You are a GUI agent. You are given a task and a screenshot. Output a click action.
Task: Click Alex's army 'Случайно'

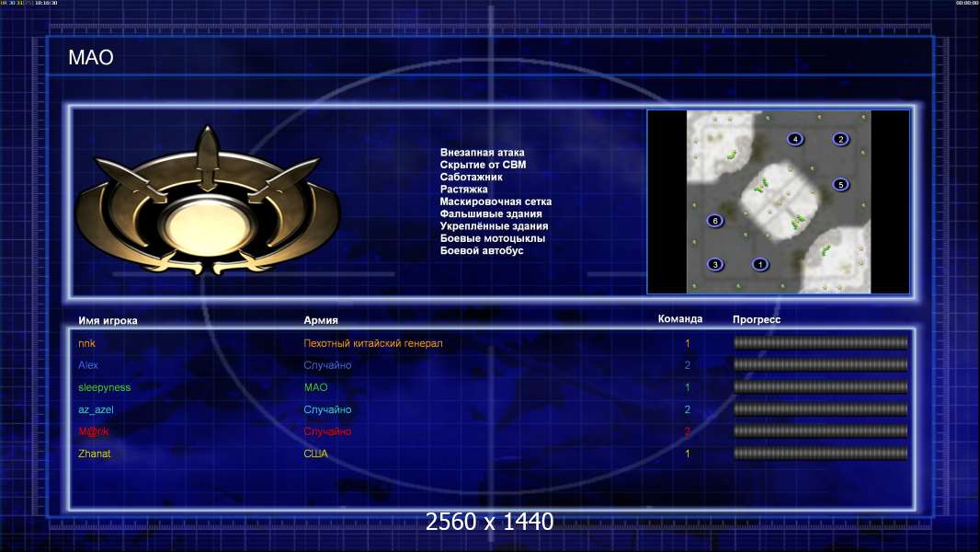coord(327,365)
